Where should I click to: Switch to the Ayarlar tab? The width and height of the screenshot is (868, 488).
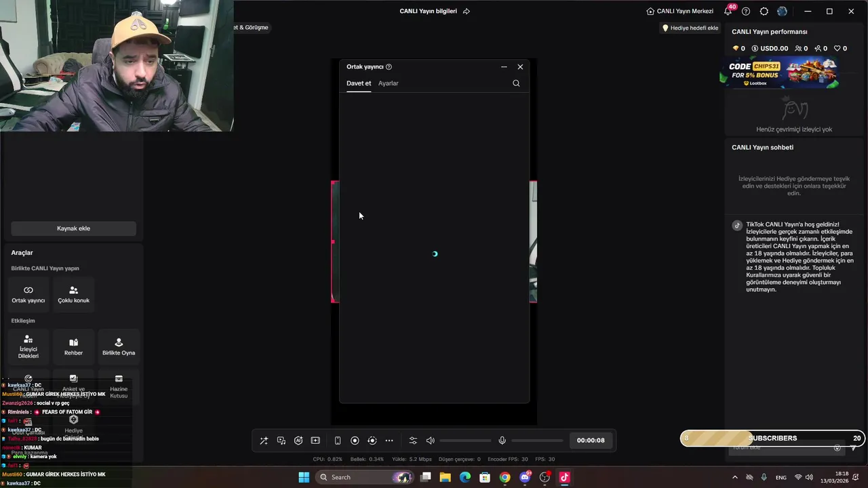pyautogui.click(x=389, y=83)
